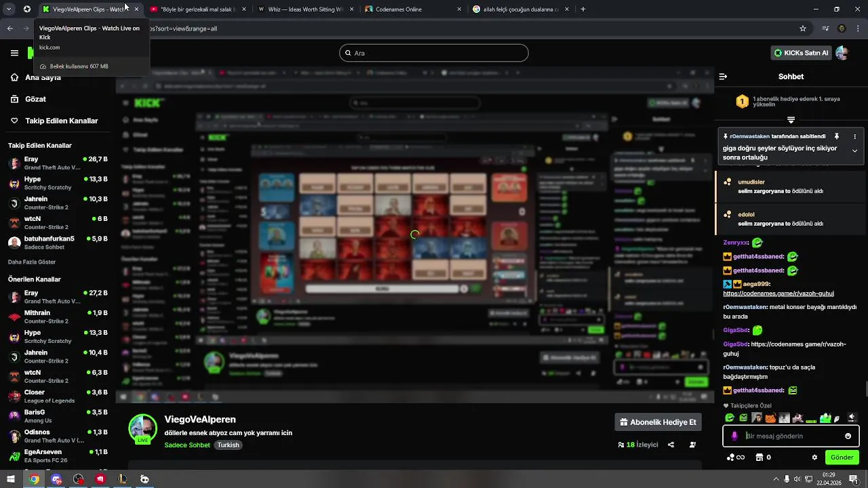Image resolution: width=868 pixels, height=488 pixels.
Task: Open Eray channel in followed list
Action: point(58,163)
